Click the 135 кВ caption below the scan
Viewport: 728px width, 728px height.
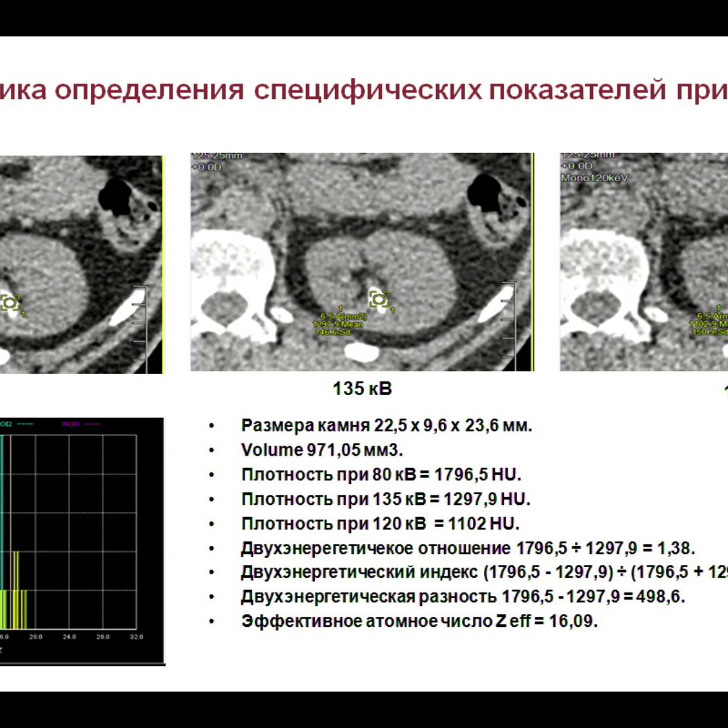coord(362,389)
